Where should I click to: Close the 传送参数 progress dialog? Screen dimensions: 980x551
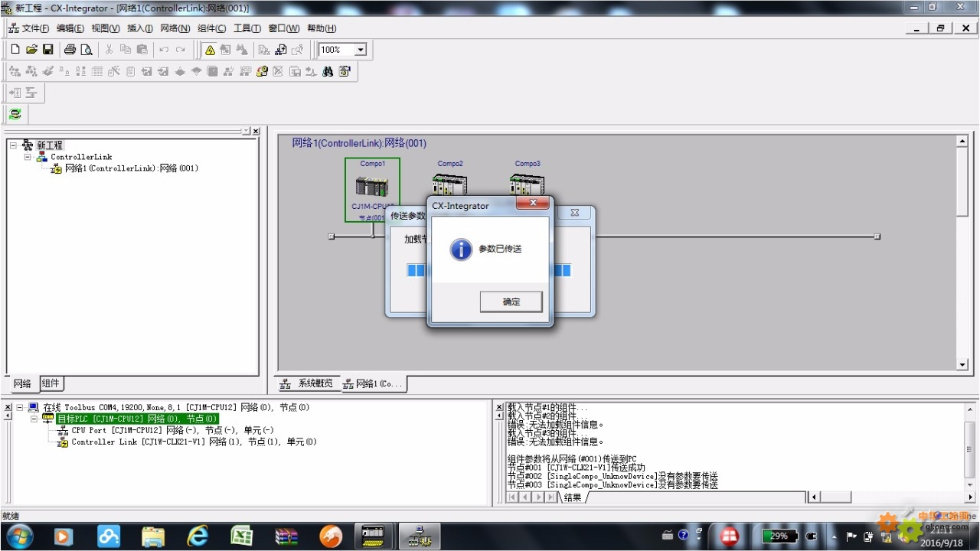574,213
